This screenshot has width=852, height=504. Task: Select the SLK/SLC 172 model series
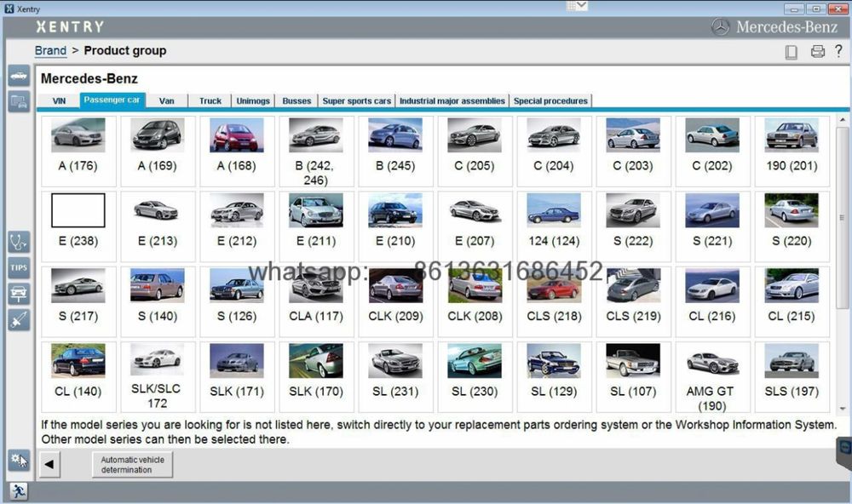click(x=158, y=377)
